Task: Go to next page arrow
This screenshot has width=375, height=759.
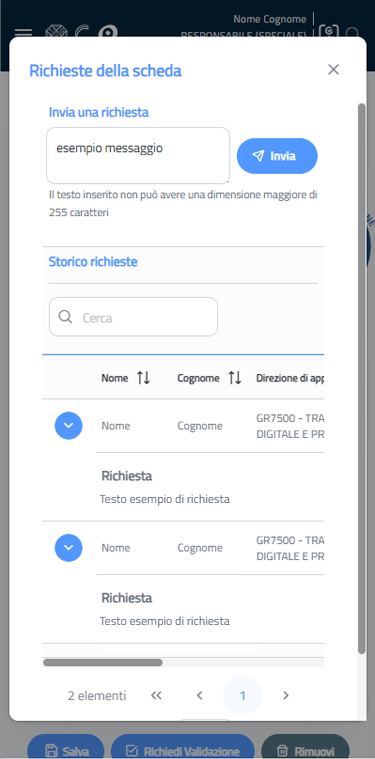Action: (285, 696)
